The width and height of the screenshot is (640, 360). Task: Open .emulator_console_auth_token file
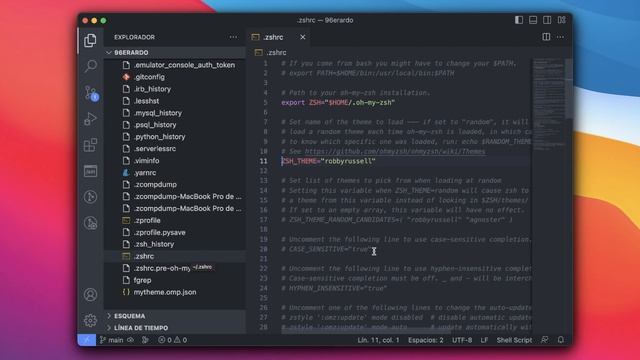175,65
